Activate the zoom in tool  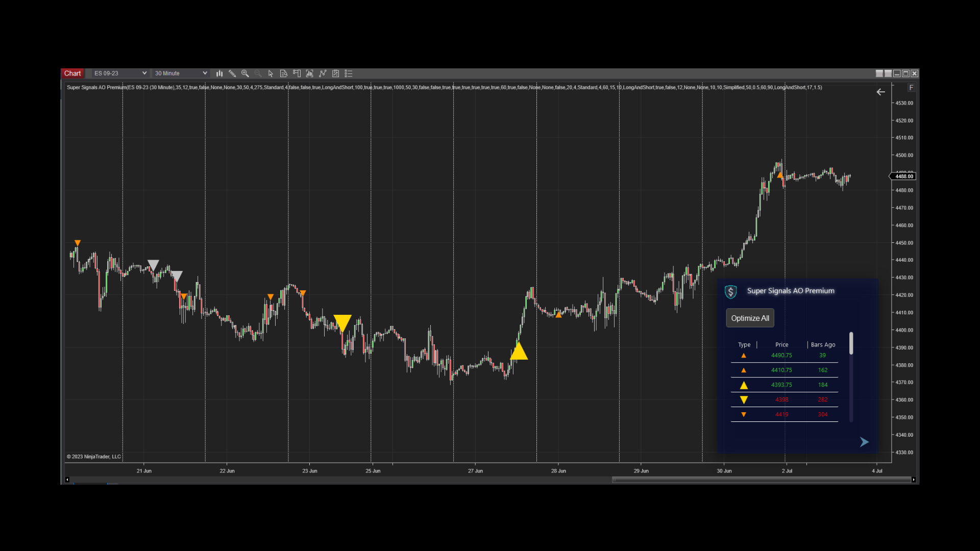tap(246, 73)
